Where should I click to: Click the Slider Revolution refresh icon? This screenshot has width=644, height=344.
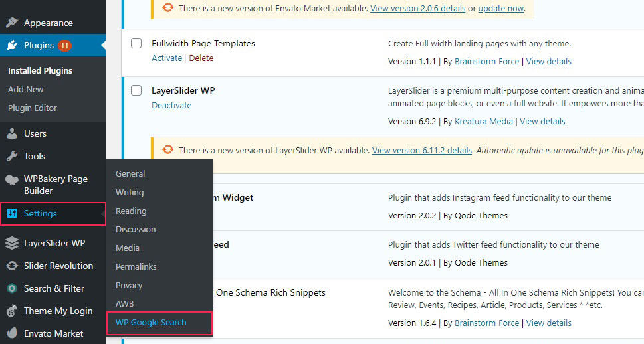click(x=12, y=266)
